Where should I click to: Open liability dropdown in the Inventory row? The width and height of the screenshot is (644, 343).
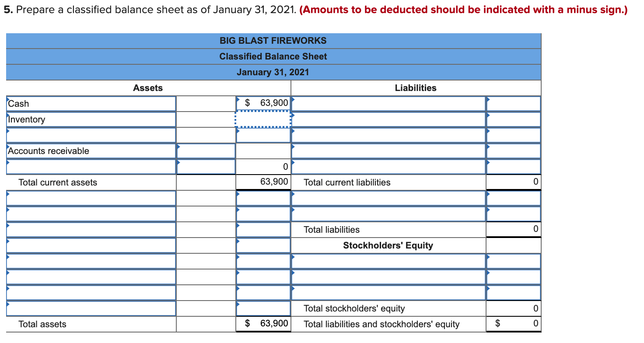pyautogui.click(x=388, y=119)
